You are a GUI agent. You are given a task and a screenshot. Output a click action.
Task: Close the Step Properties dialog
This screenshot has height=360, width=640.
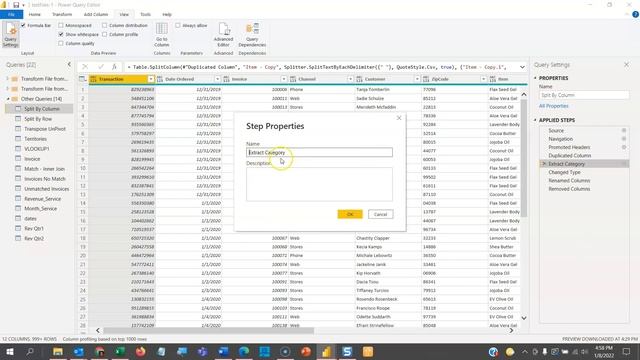pyautogui.click(x=399, y=118)
